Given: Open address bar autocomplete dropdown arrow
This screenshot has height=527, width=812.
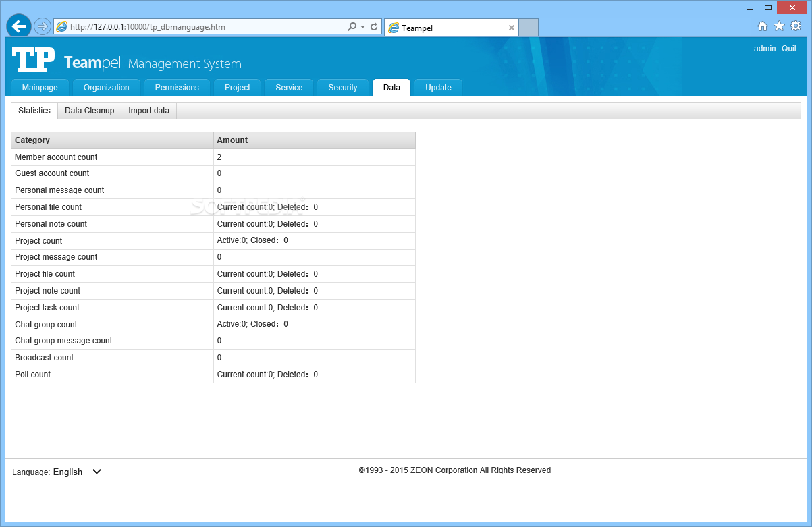Looking at the screenshot, I should click(x=362, y=27).
